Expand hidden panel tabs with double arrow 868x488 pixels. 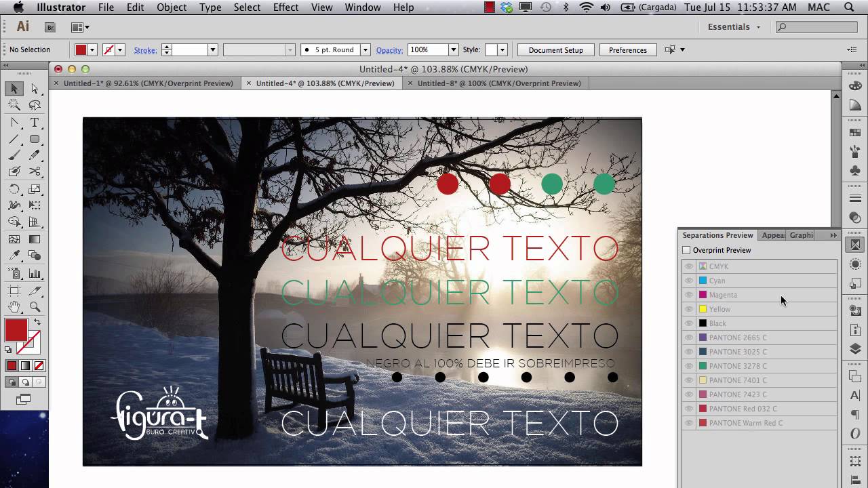tap(833, 235)
